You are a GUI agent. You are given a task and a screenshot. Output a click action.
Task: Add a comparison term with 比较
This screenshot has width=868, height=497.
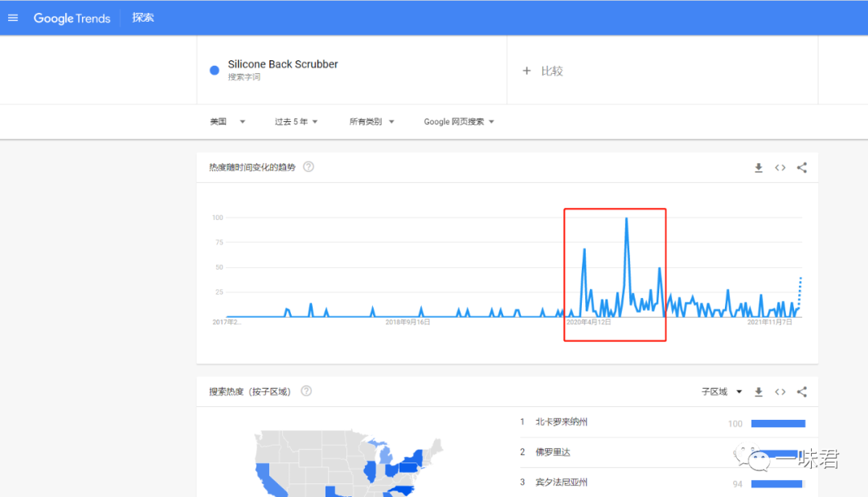click(x=543, y=71)
